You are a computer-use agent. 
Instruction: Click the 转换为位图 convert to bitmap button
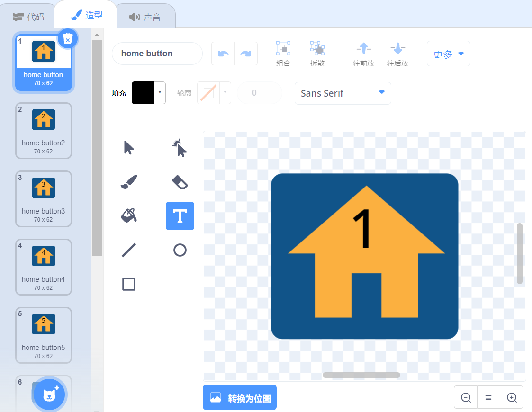click(x=240, y=397)
